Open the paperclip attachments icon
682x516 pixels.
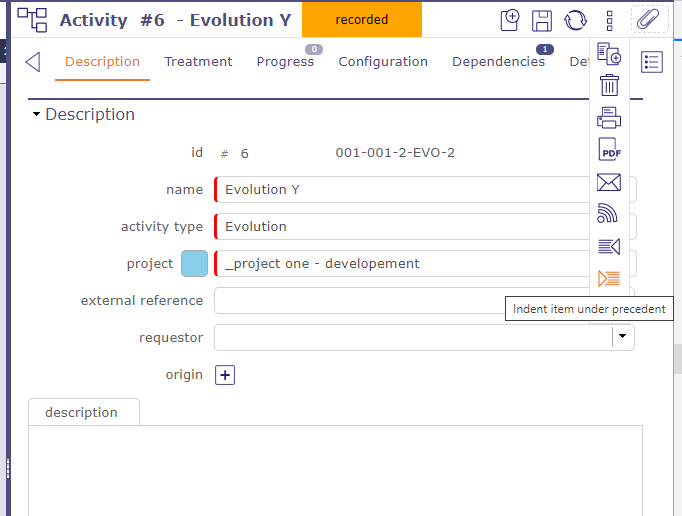point(648,19)
